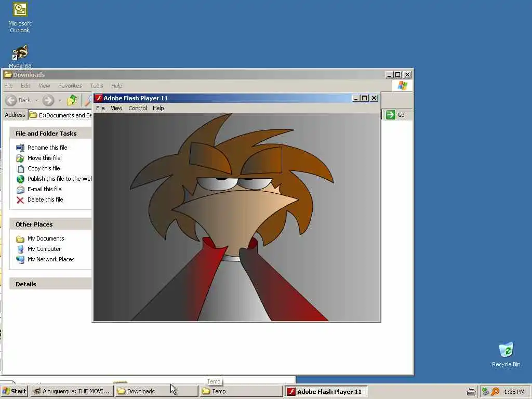The image size is (532, 399).
Task: Open Favorites menu in Downloads window
Action: [x=70, y=86]
